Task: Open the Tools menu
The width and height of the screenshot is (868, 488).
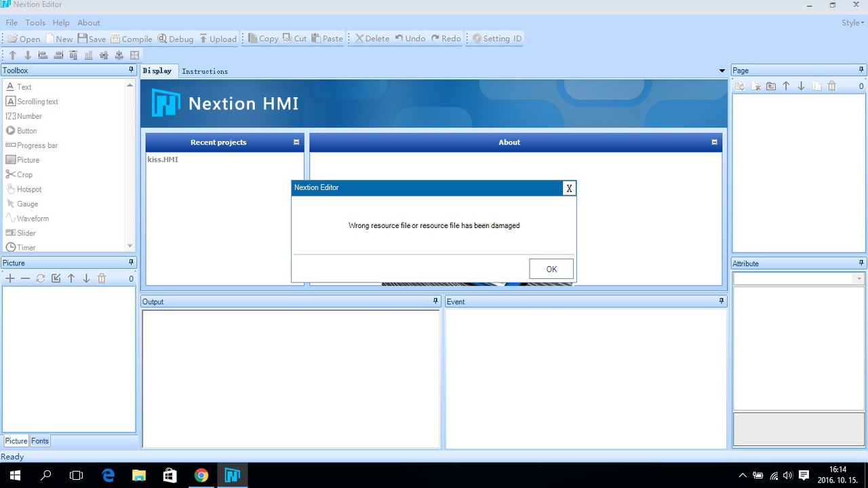Action: click(x=35, y=22)
